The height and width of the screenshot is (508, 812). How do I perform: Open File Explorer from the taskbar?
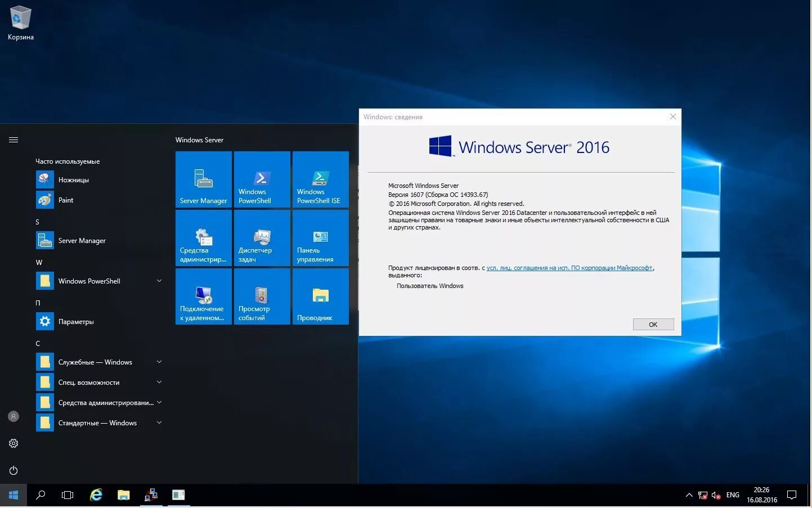pyautogui.click(x=124, y=495)
